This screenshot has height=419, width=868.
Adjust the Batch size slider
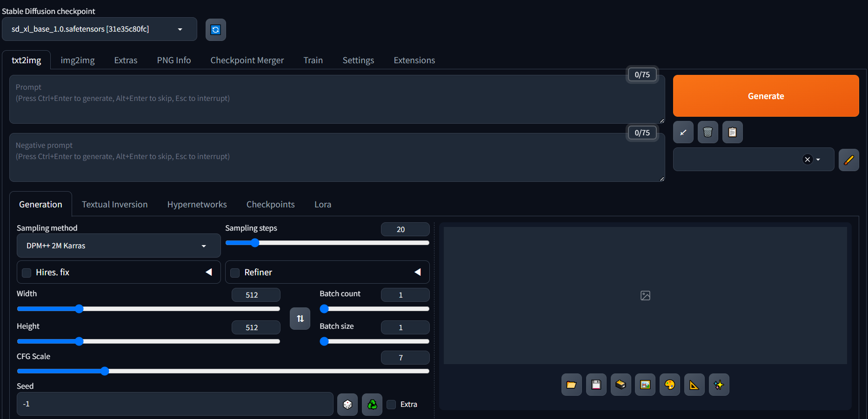374,341
